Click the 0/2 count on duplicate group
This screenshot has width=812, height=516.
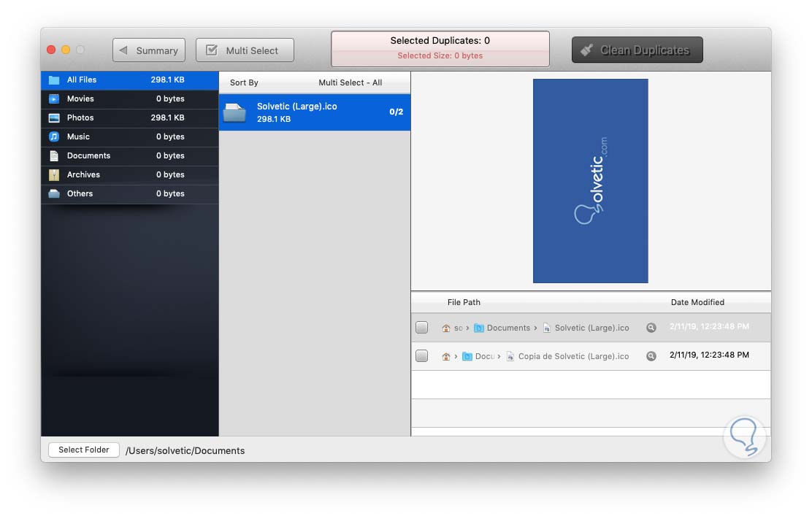point(397,112)
